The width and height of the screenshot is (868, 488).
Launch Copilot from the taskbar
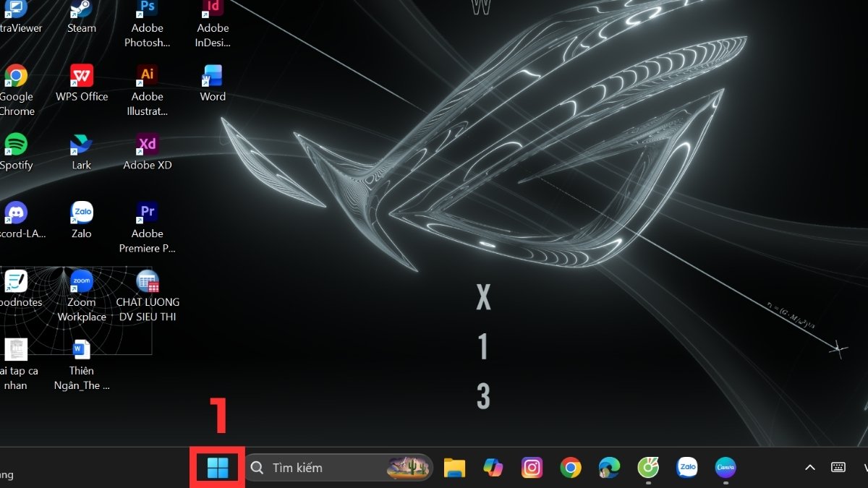pos(493,468)
